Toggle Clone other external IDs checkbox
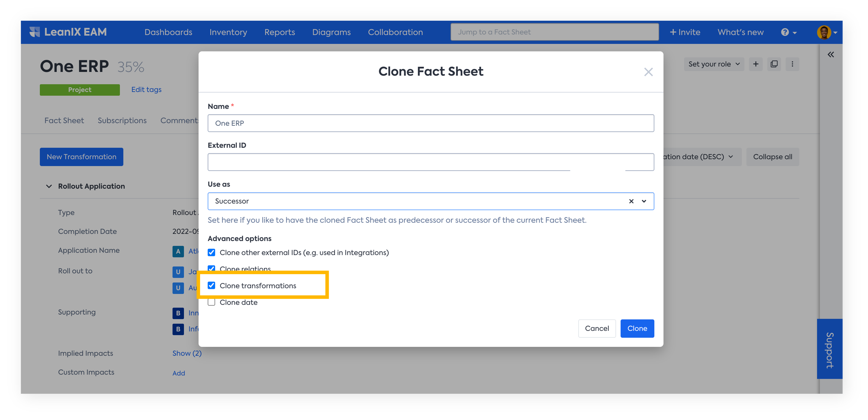Screen dimensions: 868x420 tap(211, 252)
